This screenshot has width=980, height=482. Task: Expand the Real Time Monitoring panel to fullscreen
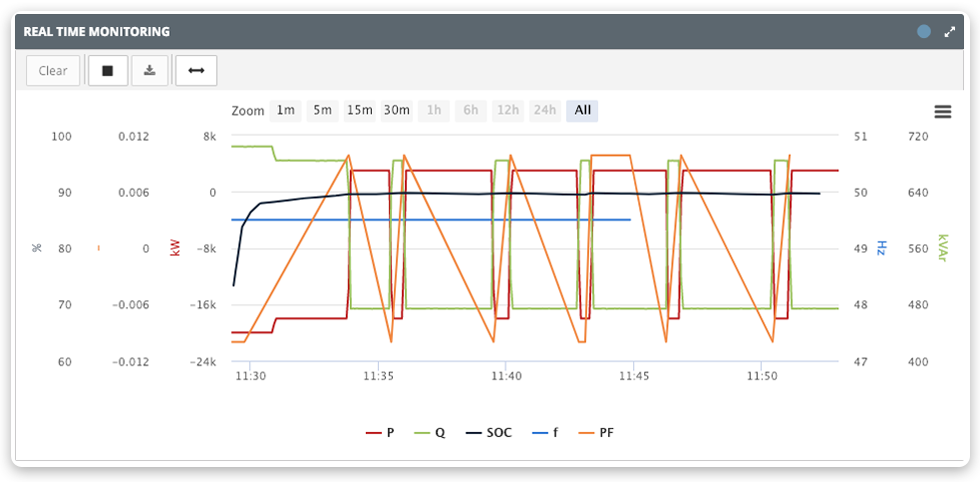[950, 32]
